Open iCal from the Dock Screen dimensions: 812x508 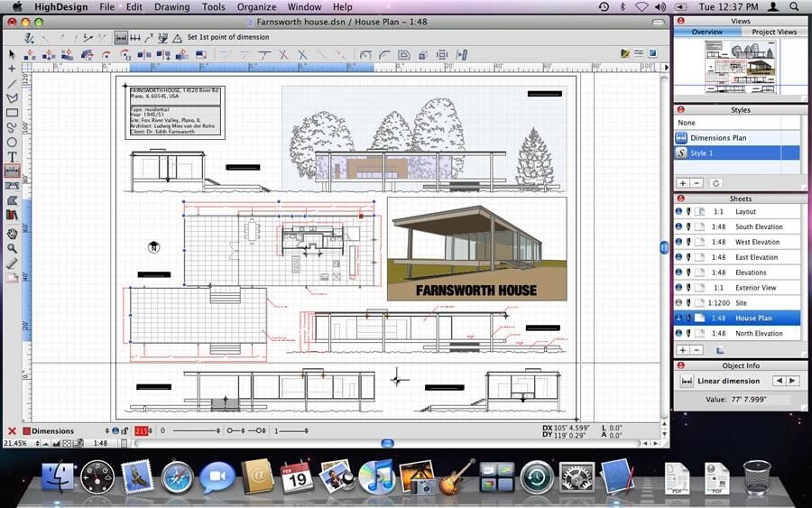(296, 476)
